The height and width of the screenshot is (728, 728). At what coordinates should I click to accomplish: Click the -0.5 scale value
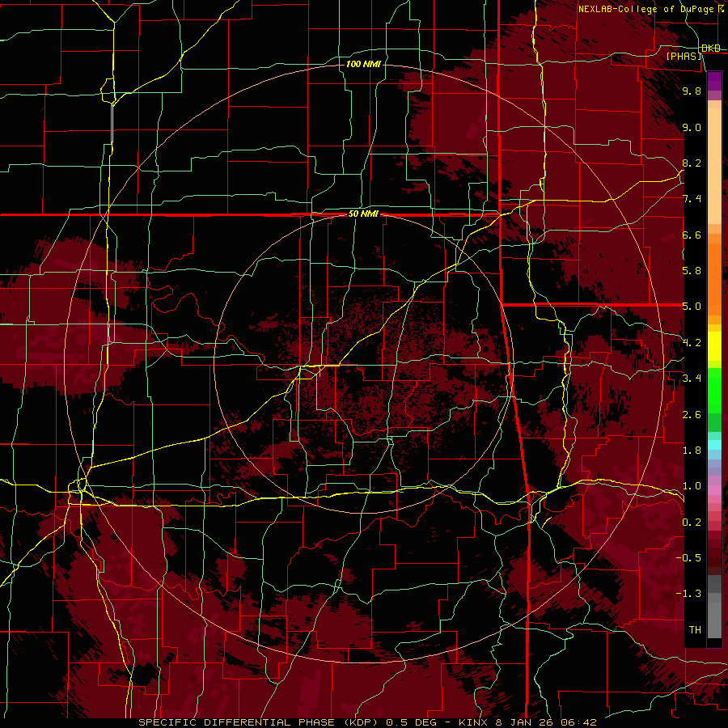(688, 558)
